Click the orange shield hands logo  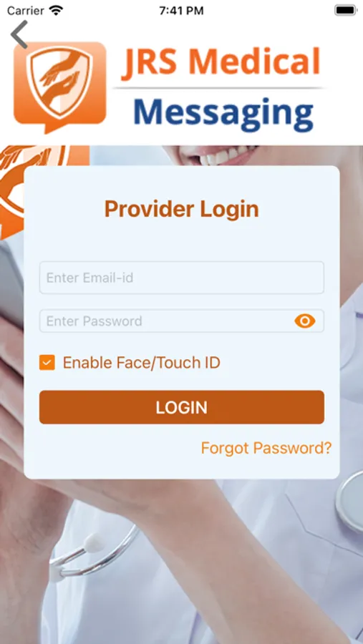coord(60,87)
